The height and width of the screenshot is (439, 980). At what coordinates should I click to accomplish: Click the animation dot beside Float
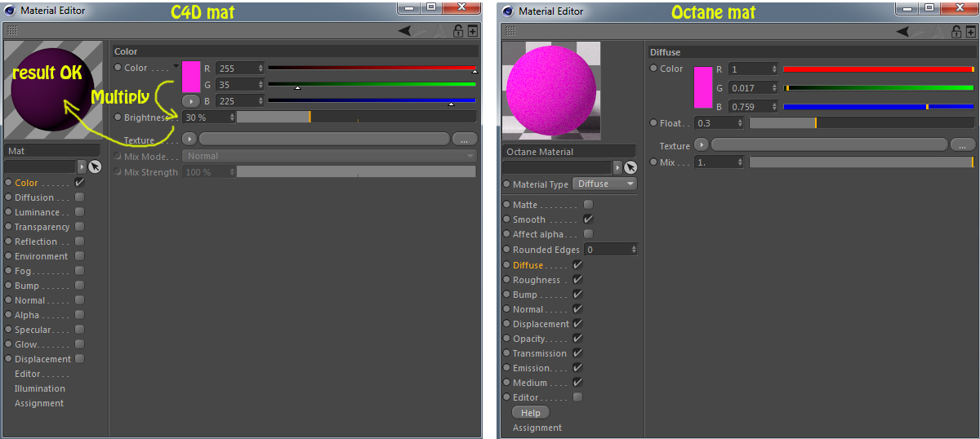coord(653,122)
